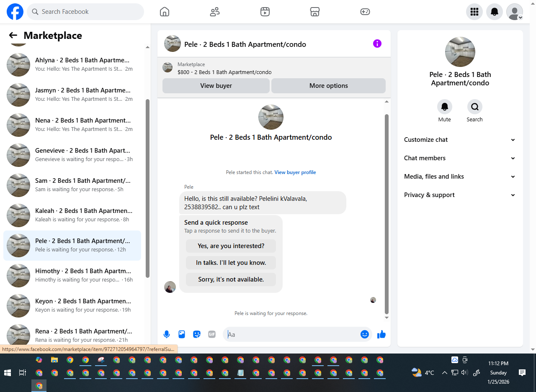Viewport: 536px width, 392px height.
Task: Send a voice clip microphone icon
Action: coord(167,334)
